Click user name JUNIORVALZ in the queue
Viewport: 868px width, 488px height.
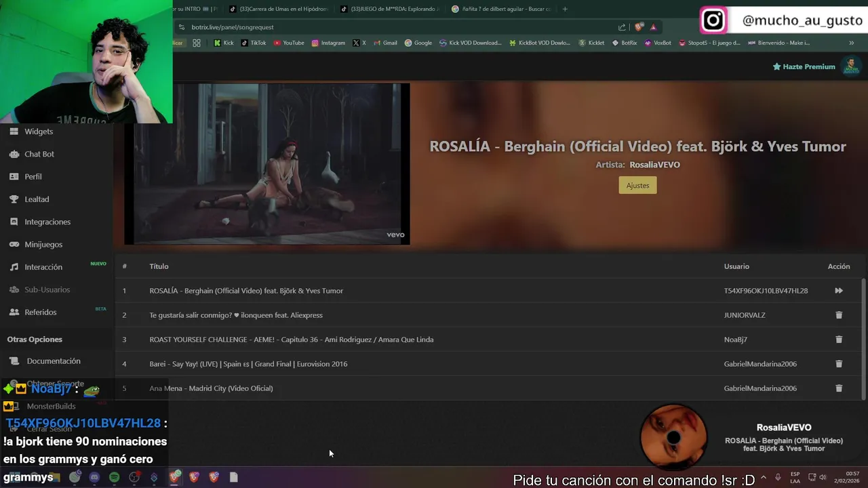[745, 315]
